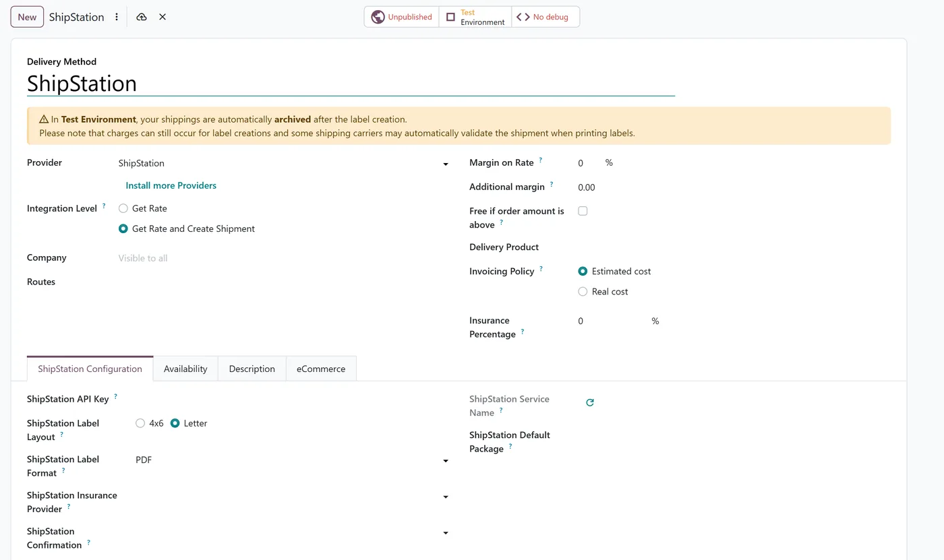The width and height of the screenshot is (944, 560).
Task: Expand ShipStation Label Format dropdown showing PDF
Action: click(x=292, y=460)
